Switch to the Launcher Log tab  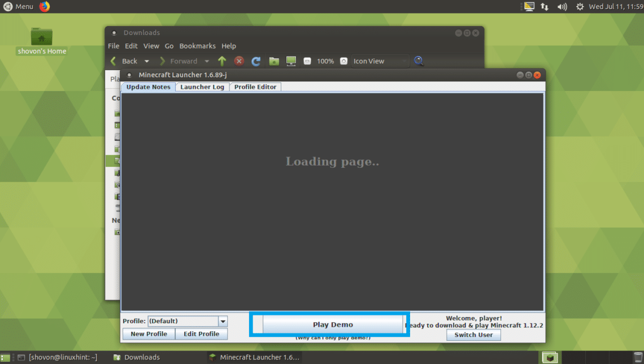tap(202, 86)
